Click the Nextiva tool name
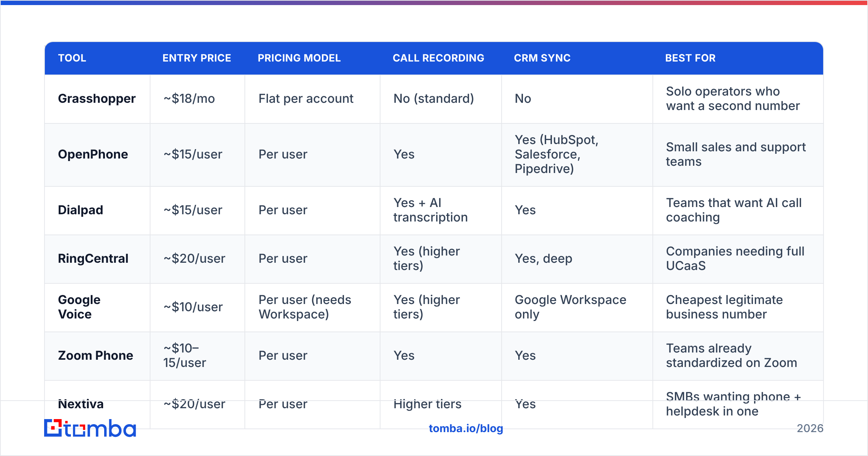This screenshot has height=456, width=868. (x=81, y=404)
